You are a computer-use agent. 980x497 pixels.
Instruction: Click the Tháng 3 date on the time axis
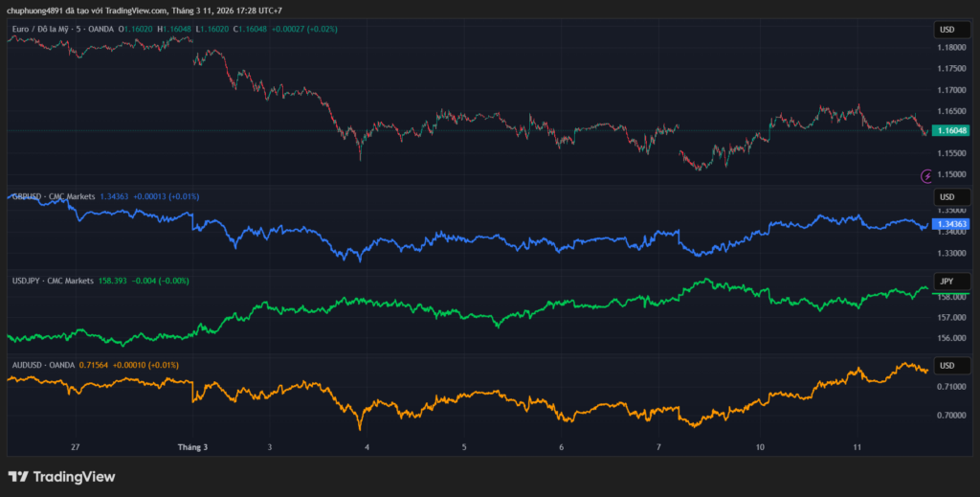(191, 447)
